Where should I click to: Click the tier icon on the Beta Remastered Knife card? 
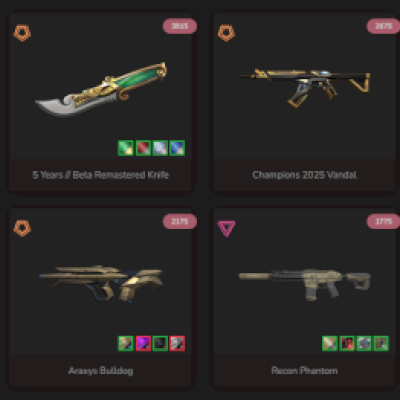[x=22, y=33]
